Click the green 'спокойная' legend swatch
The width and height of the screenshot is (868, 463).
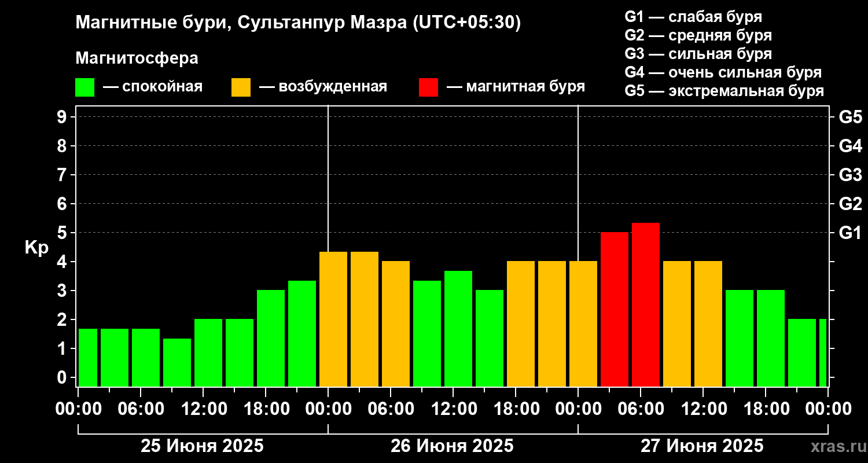coord(84,87)
